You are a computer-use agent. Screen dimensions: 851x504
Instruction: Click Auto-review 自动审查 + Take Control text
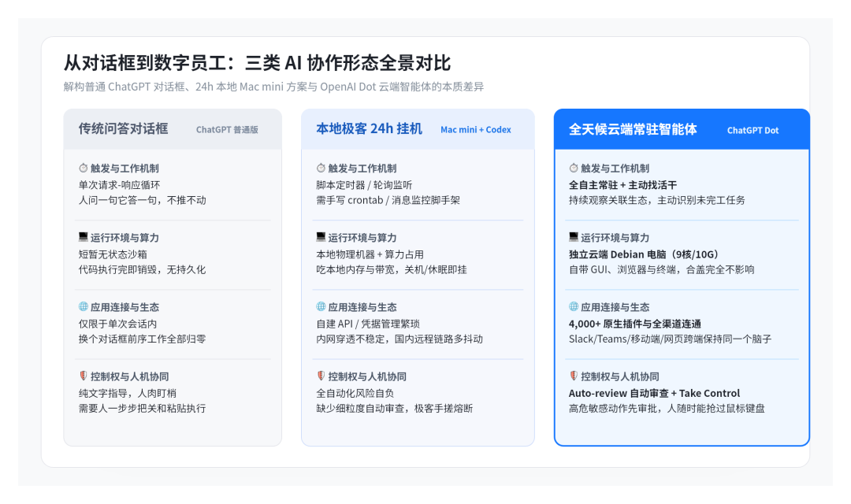[x=654, y=393]
